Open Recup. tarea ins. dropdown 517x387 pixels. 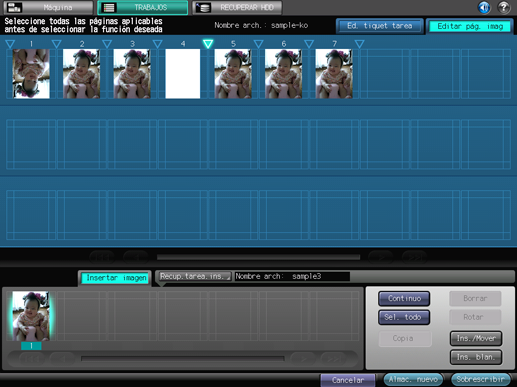coord(194,276)
